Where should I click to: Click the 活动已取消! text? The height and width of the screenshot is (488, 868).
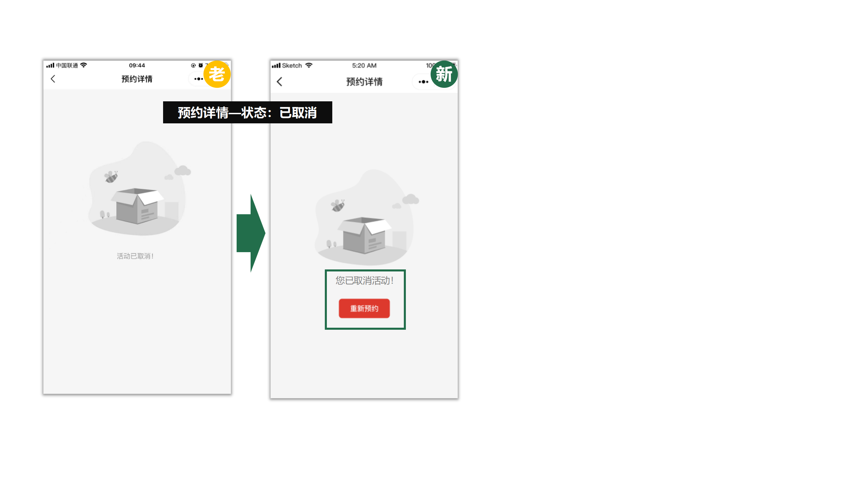(x=135, y=256)
